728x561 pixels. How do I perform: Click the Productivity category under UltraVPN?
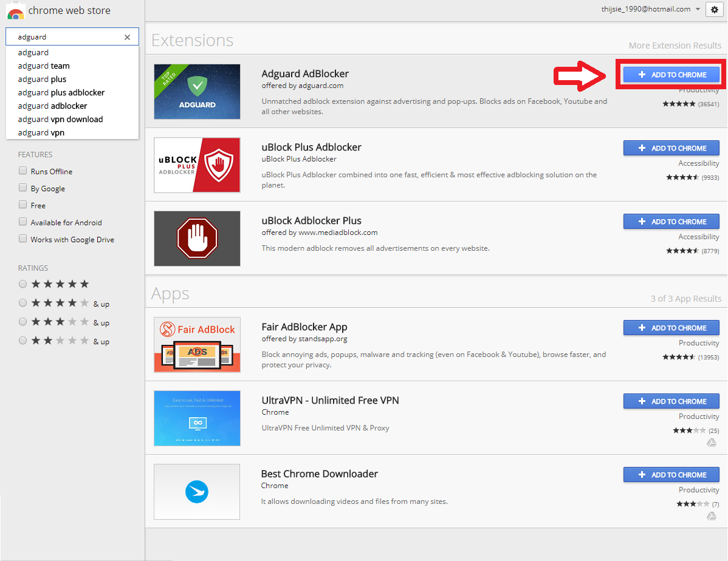[x=699, y=416]
